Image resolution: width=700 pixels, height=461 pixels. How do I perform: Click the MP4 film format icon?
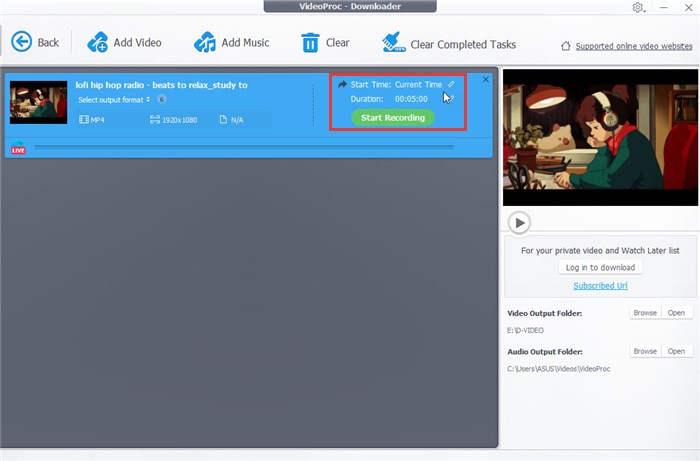click(83, 120)
